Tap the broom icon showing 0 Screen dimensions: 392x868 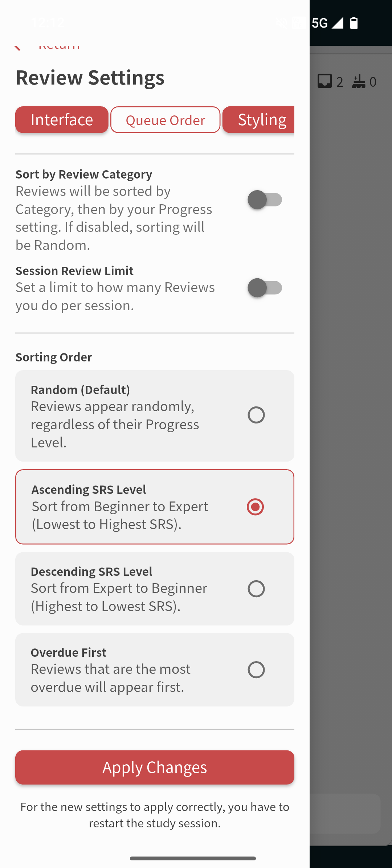pyautogui.click(x=359, y=81)
